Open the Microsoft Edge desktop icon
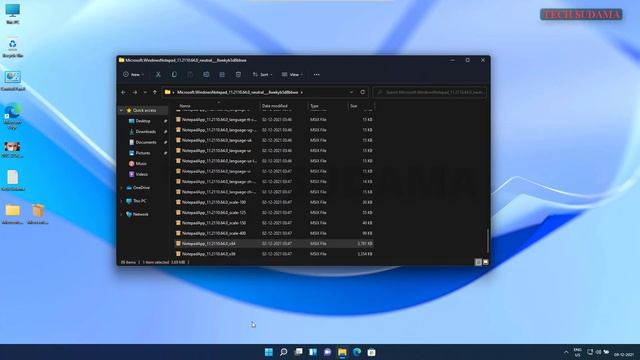Image resolution: width=640 pixels, height=360 pixels. (x=13, y=116)
